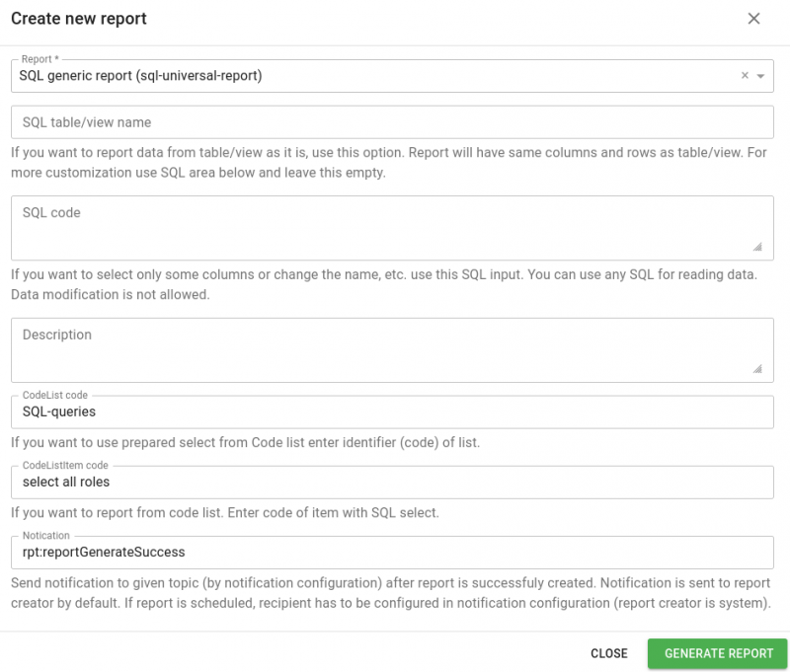
Task: Clear the selected SQL generic report value
Action: (x=745, y=76)
